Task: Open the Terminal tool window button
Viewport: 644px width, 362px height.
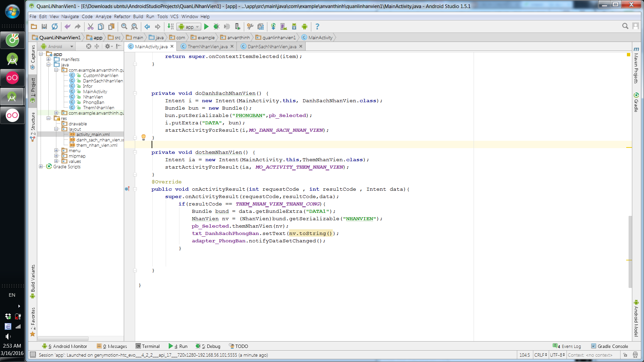Action: coord(148,346)
